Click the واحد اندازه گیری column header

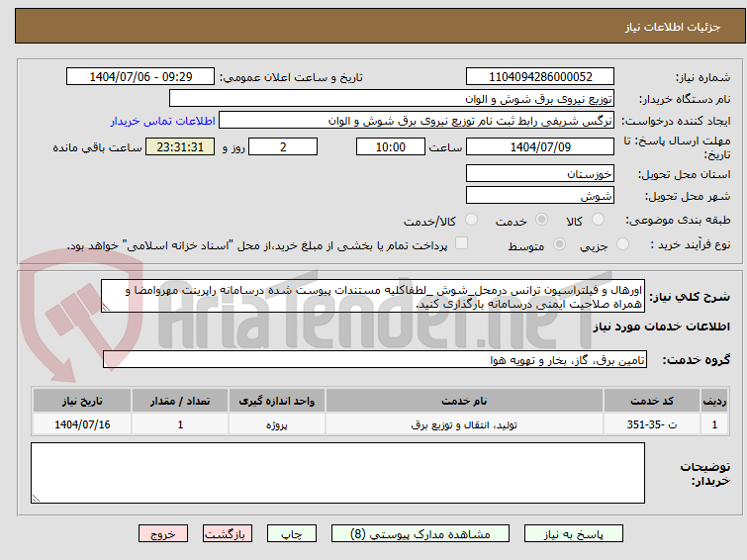[277, 401]
